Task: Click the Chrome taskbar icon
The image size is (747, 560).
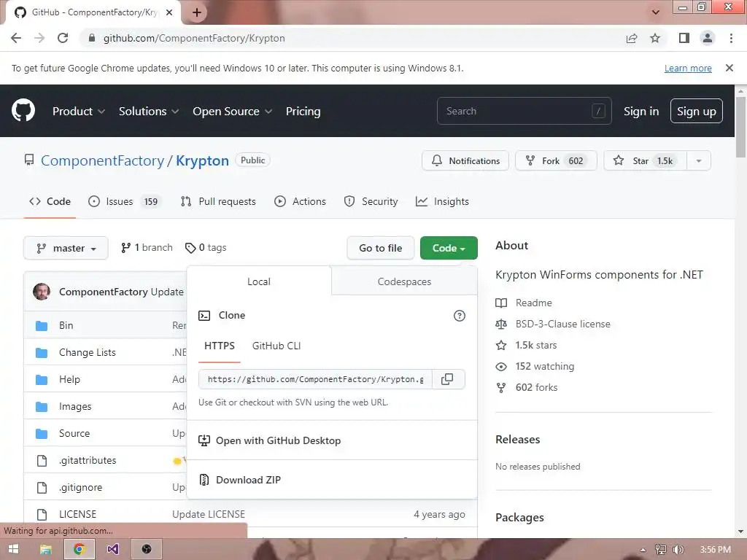Action: pos(79,549)
